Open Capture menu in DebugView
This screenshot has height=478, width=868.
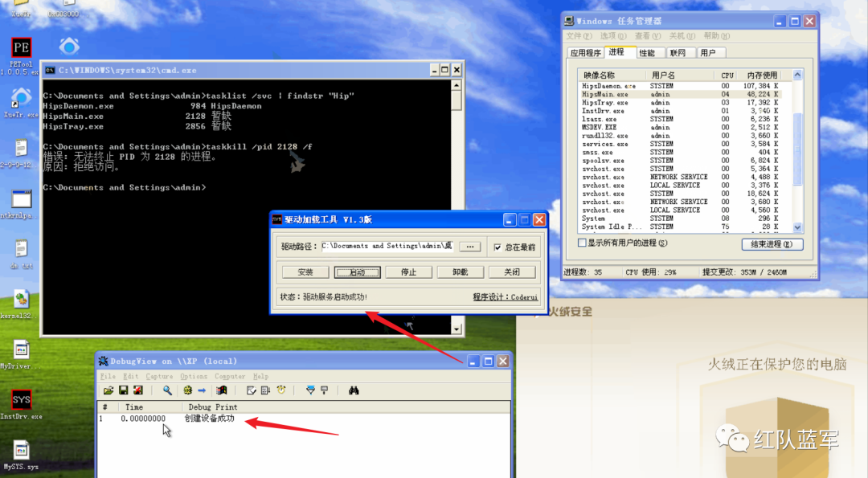coord(159,376)
